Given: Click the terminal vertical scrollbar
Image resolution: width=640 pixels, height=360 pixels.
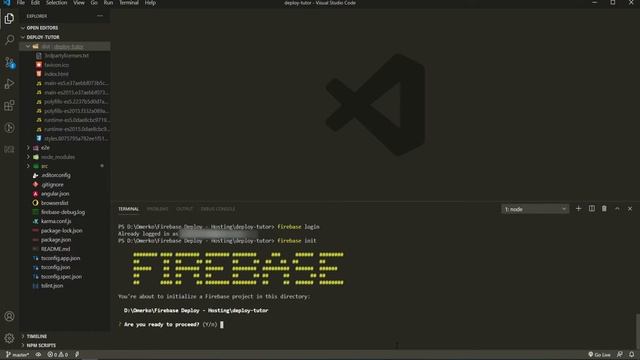Looking at the screenshot, I should point(638,331).
